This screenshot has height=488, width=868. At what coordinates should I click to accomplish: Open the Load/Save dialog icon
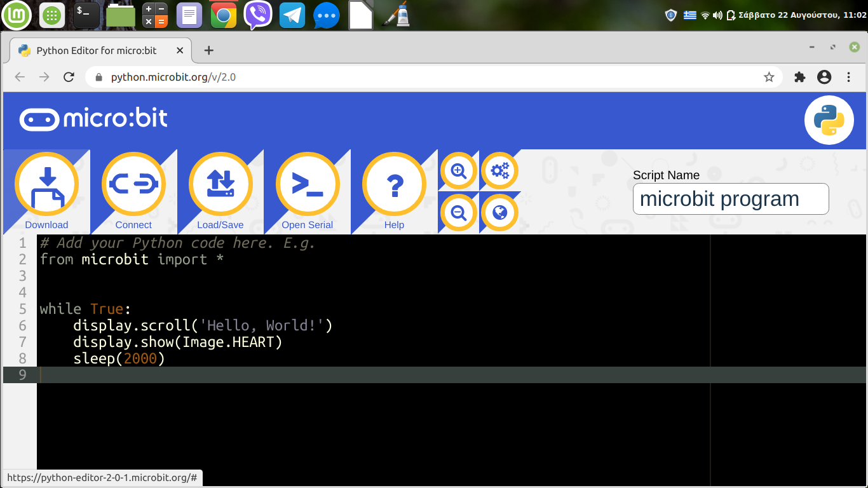pos(220,185)
